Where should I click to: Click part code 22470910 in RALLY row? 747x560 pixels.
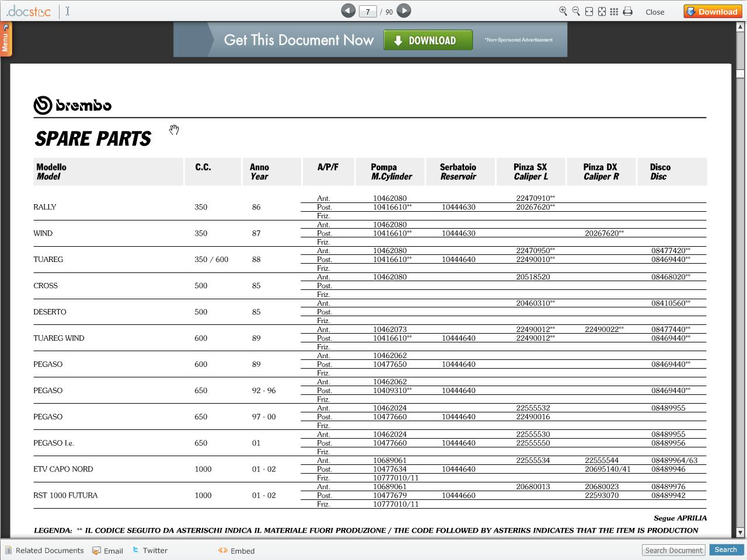click(535, 198)
